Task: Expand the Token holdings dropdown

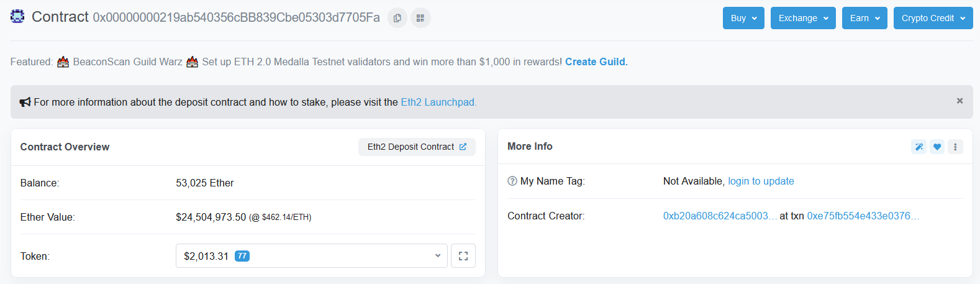Action: [x=311, y=256]
